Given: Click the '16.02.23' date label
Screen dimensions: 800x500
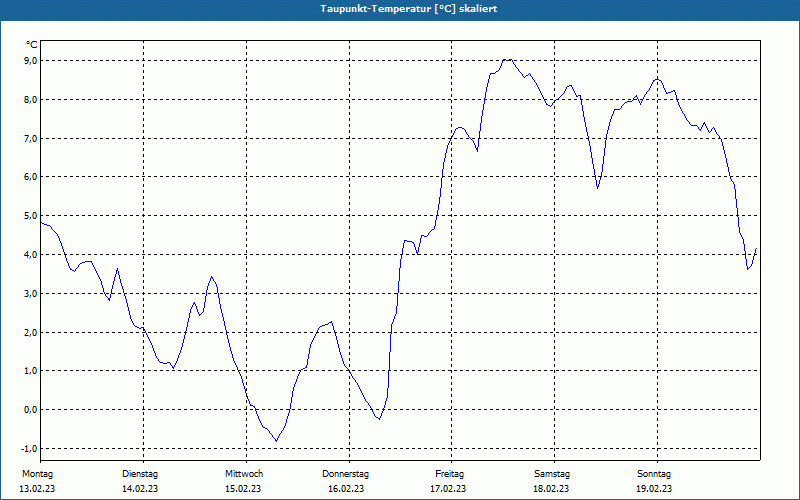Looking at the screenshot, I should pyautogui.click(x=346, y=489).
